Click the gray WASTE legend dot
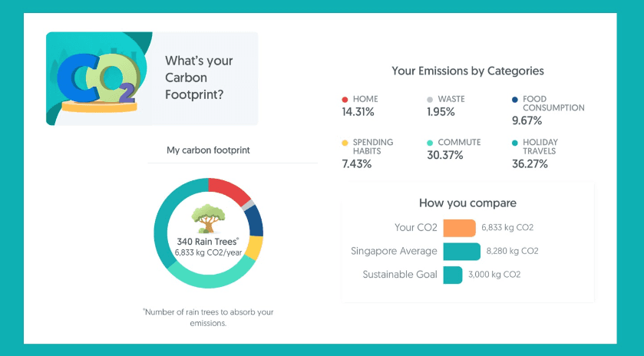 tap(430, 100)
